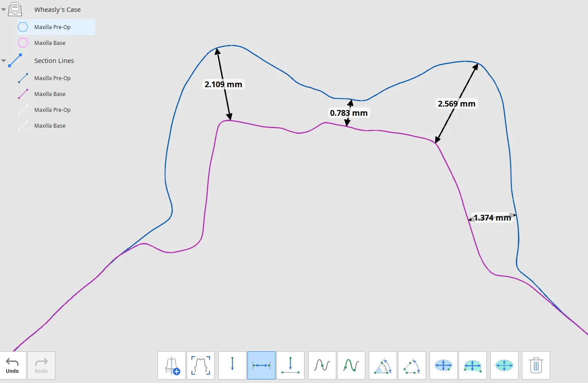Image resolution: width=588 pixels, height=383 pixels.
Task: Select the teal ellipse area tool
Action: (504, 365)
